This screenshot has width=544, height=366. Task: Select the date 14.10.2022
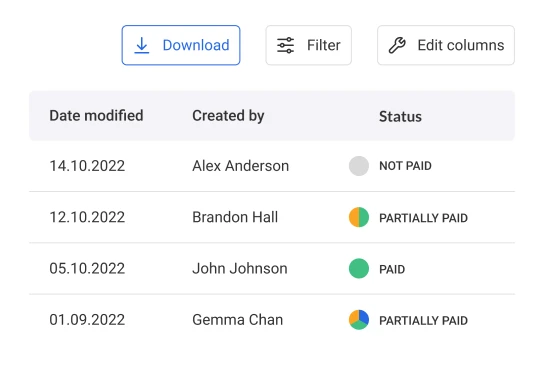[x=87, y=166]
